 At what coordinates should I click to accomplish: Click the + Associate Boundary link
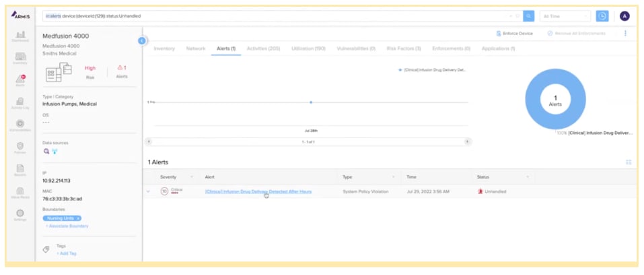[x=67, y=226]
